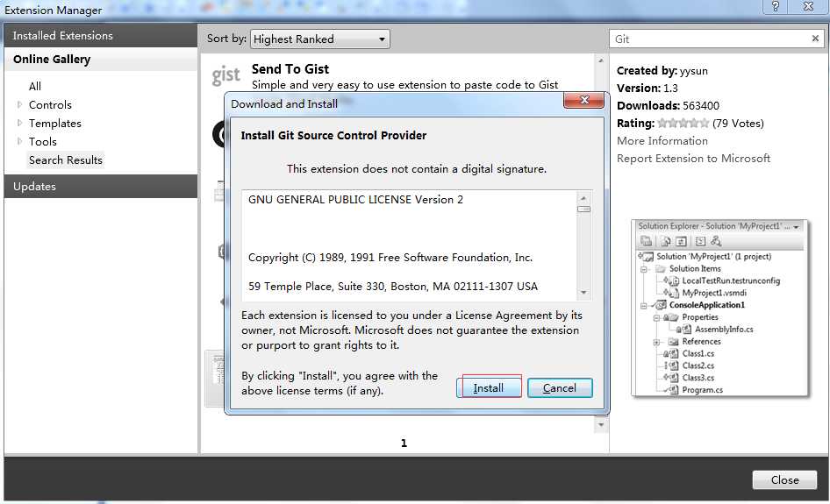The width and height of the screenshot is (830, 504).
Task: Click the Downloads: 563400 text
Action: (x=668, y=106)
